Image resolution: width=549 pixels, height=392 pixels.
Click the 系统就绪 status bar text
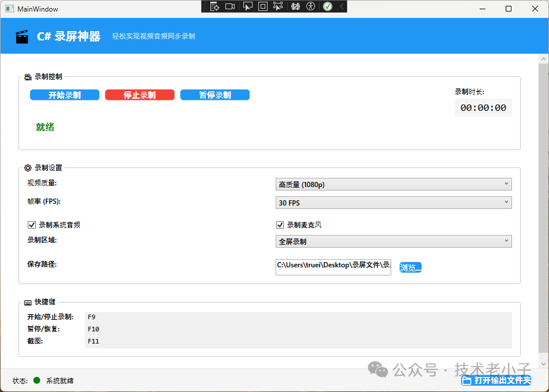60,381
